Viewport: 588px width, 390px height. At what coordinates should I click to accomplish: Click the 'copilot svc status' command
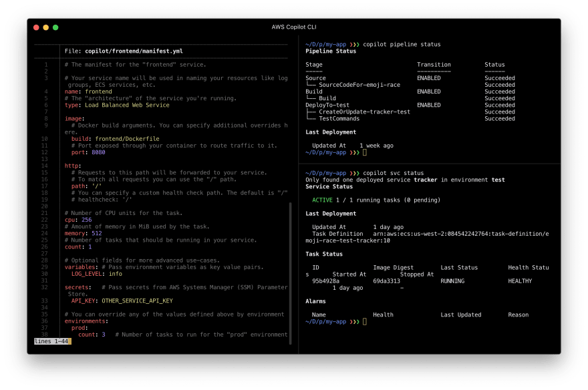click(x=394, y=173)
